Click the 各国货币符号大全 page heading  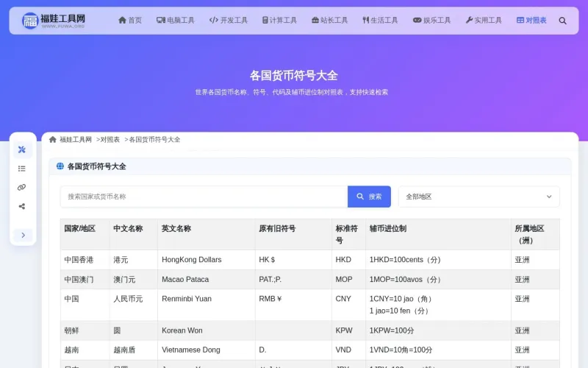coord(293,76)
